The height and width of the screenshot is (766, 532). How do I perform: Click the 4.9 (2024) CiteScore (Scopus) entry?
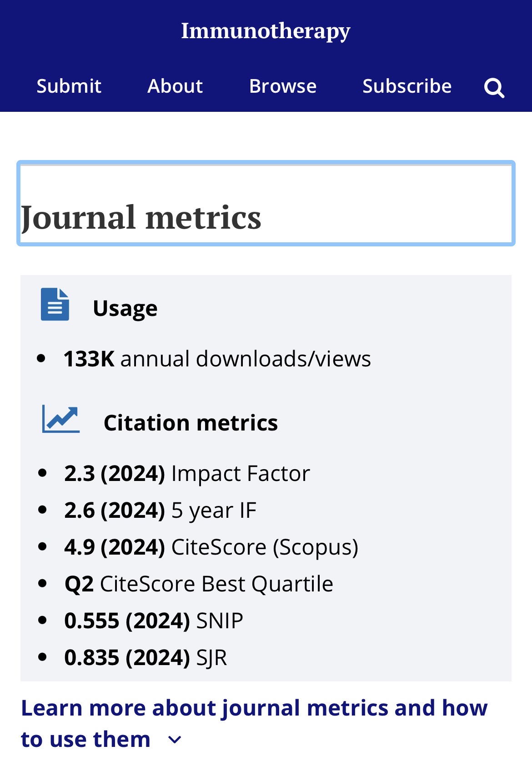point(211,547)
